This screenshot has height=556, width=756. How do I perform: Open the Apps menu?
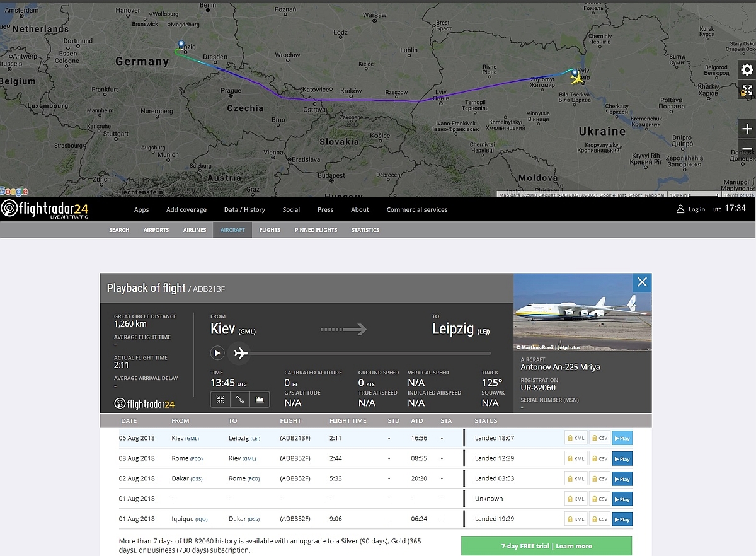[141, 209]
